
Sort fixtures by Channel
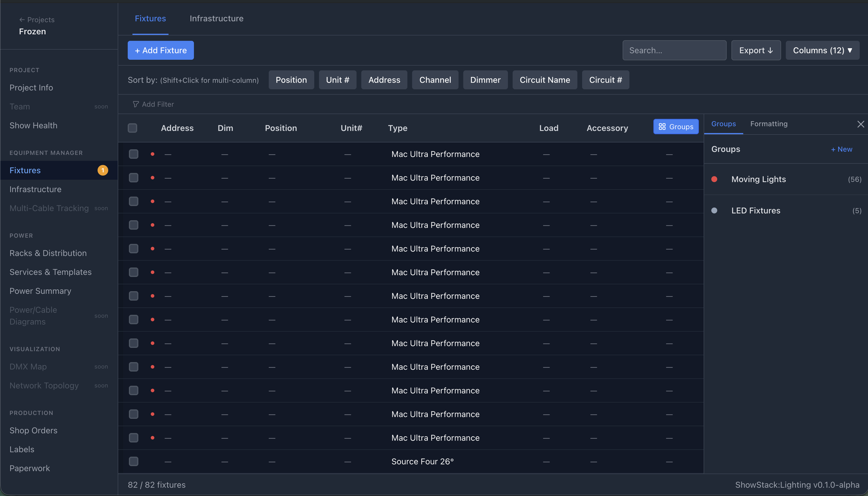tap(435, 80)
